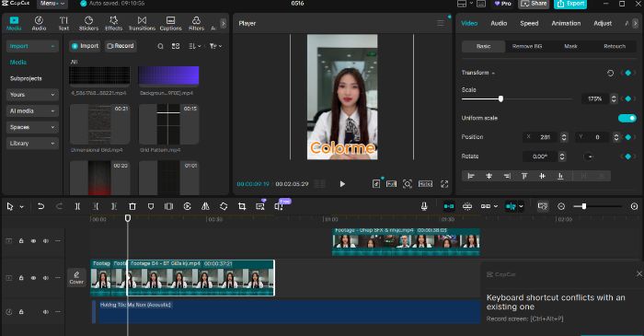The image size is (644, 336).
Task: Click the Scale slider handle
Action: point(500,99)
